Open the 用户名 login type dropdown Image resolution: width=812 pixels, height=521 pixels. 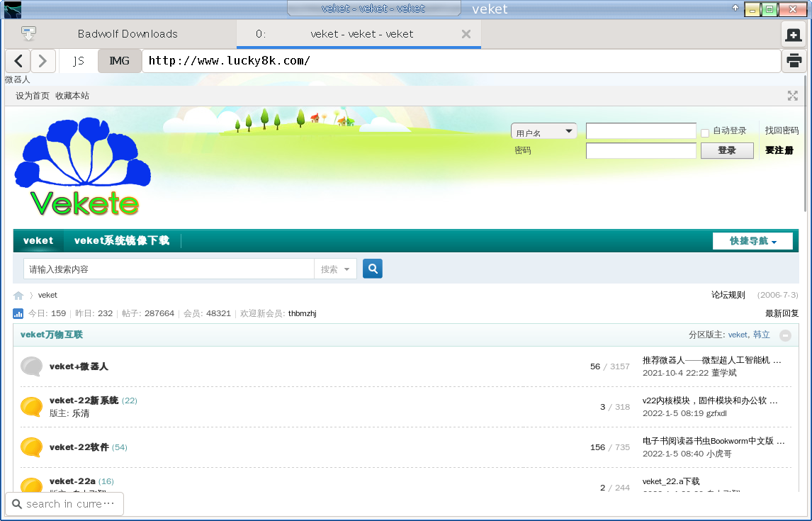(543, 132)
